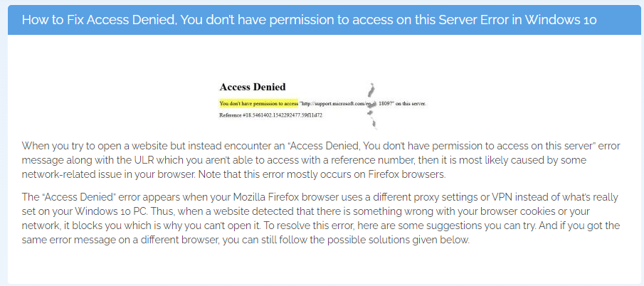
Task: Click the yellow highlighted permission message
Action: (259, 103)
